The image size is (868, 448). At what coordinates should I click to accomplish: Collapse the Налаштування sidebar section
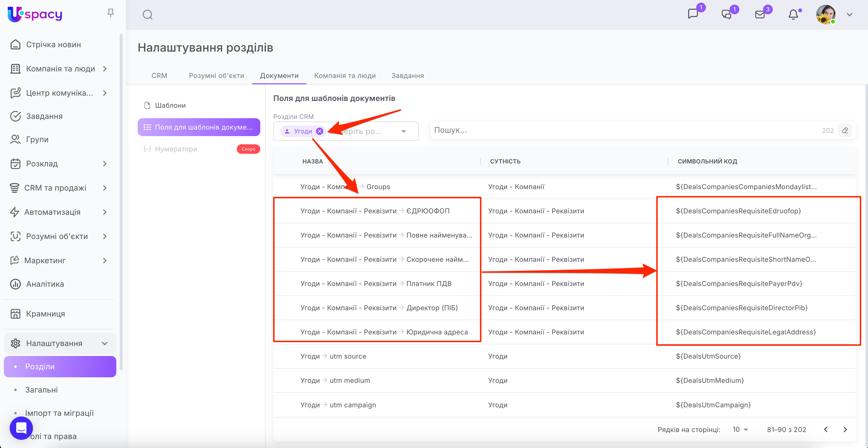pos(104,343)
